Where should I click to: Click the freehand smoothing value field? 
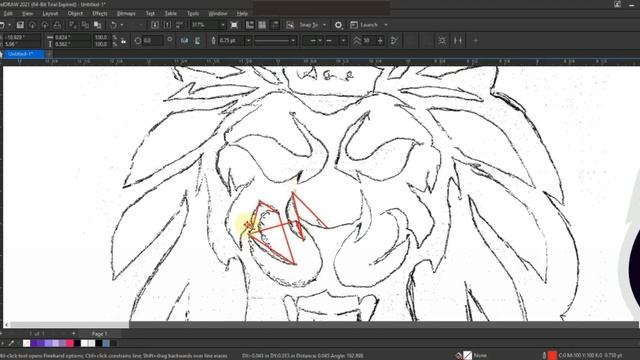click(368, 40)
